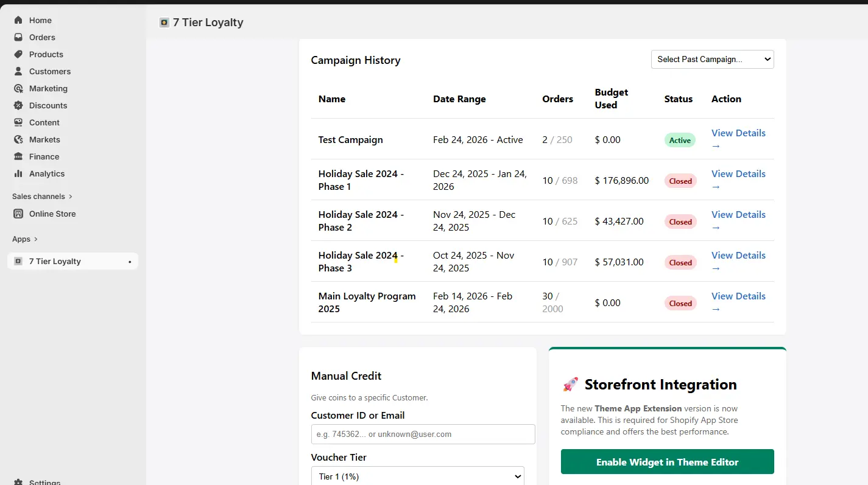Image resolution: width=868 pixels, height=485 pixels.
Task: Click Enable Widget in Theme Editor button
Action: point(668,462)
